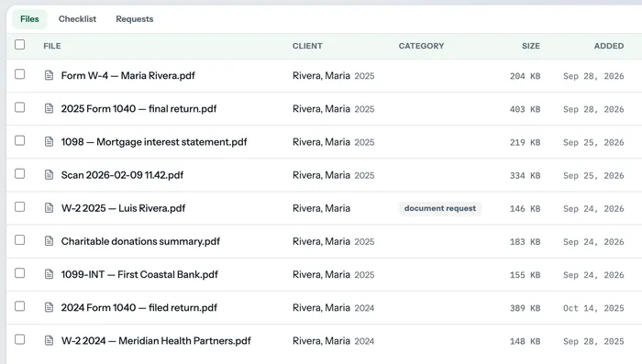
Task: Switch to the Files tab
Action: [x=29, y=19]
